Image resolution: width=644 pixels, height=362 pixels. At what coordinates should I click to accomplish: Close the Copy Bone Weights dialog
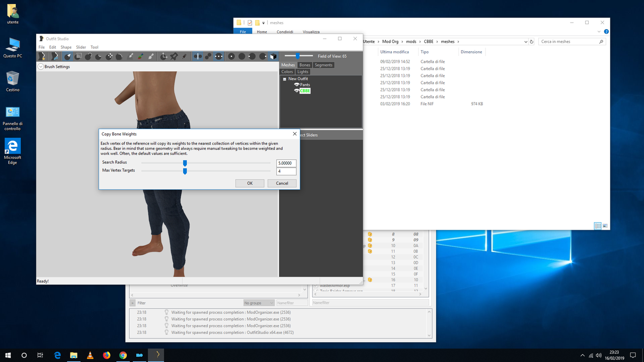point(295,134)
